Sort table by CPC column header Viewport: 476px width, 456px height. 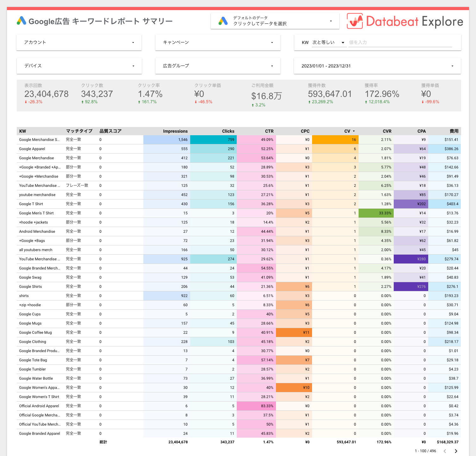pos(305,131)
